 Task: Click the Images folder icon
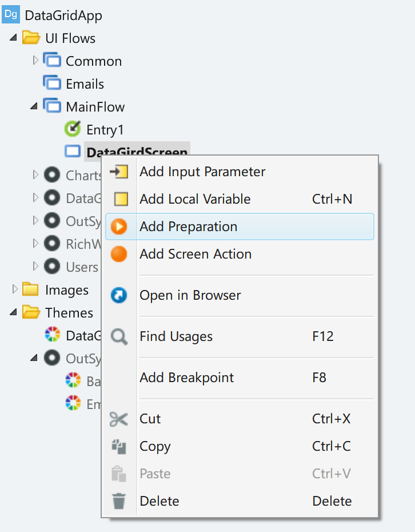coord(30,289)
